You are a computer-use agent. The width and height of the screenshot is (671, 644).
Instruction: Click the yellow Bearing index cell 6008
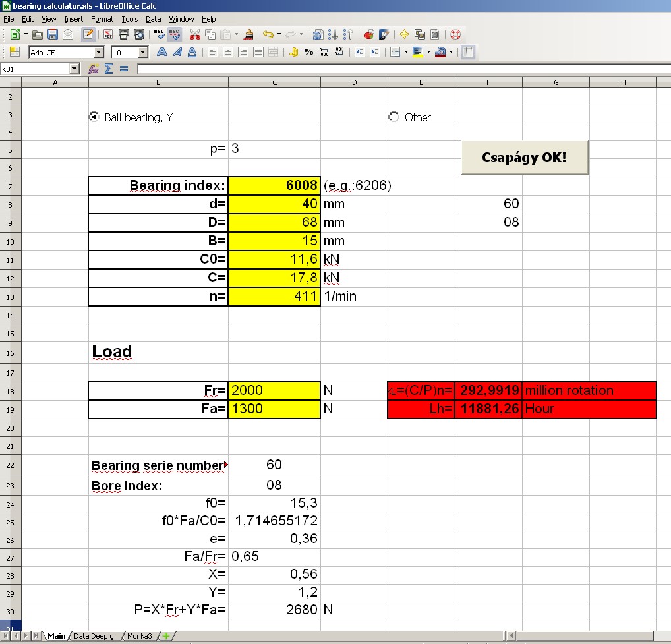pyautogui.click(x=274, y=186)
